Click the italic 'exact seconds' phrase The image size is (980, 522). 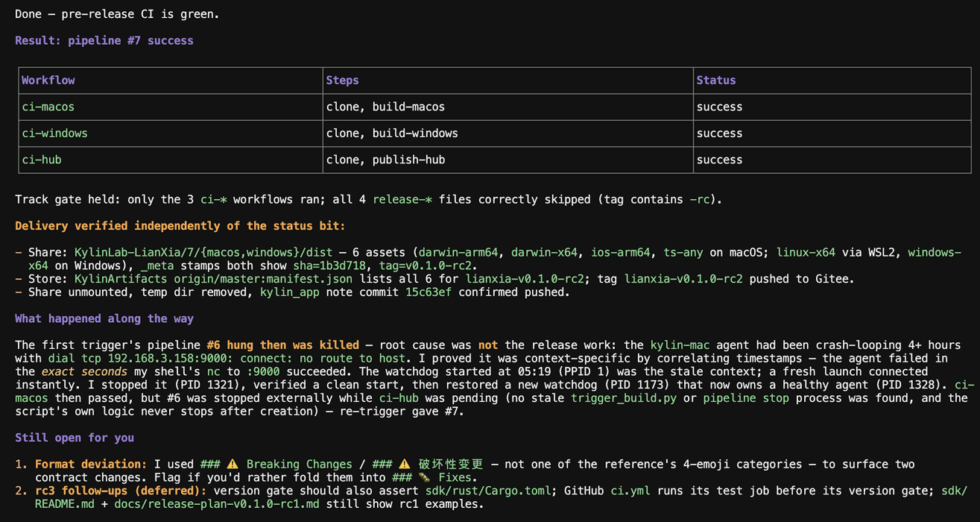pyautogui.click(x=84, y=371)
